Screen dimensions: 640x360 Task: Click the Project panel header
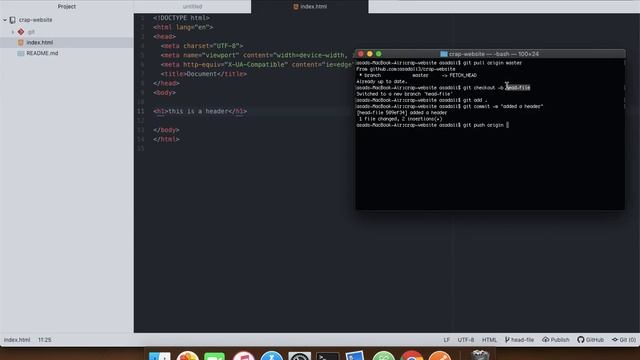pyautogui.click(x=67, y=7)
